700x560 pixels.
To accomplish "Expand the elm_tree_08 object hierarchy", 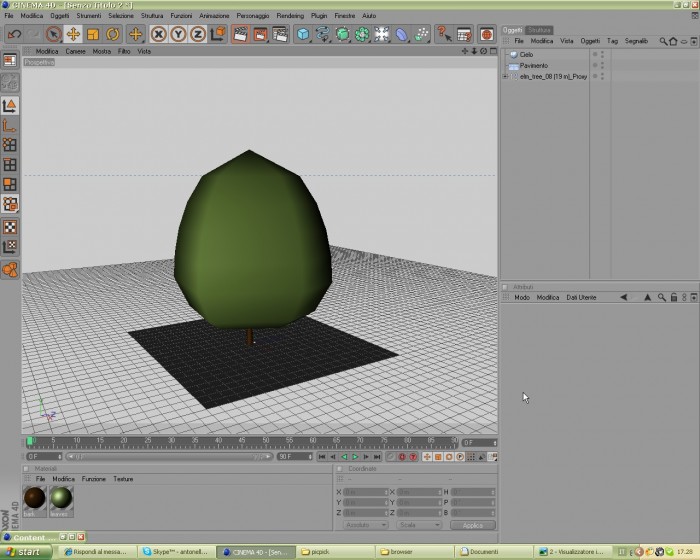I will [x=505, y=76].
